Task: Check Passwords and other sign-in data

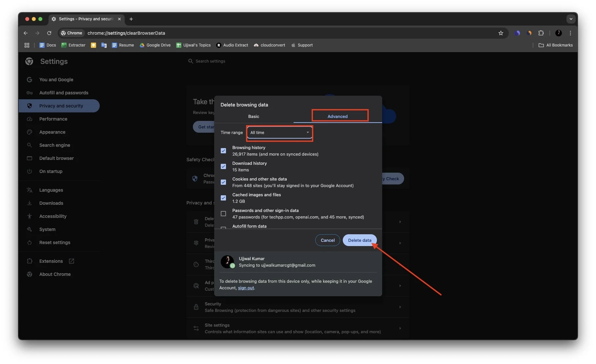Action: coord(223,214)
